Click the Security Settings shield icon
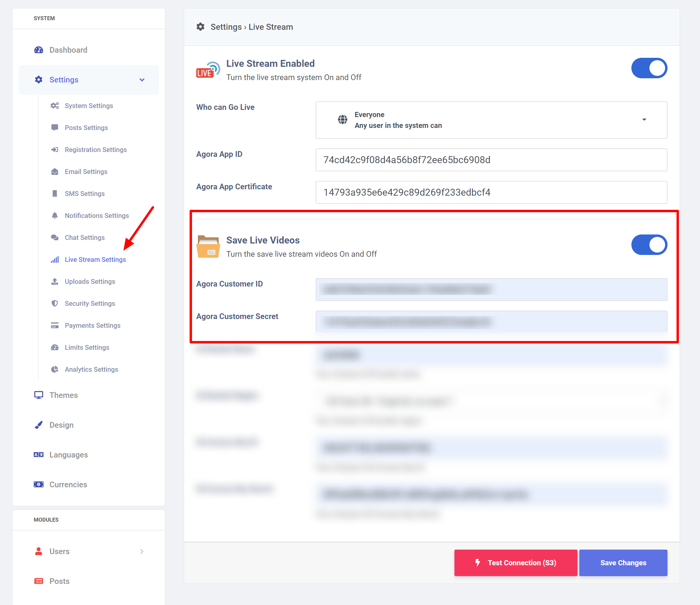This screenshot has width=700, height=605. tap(55, 303)
